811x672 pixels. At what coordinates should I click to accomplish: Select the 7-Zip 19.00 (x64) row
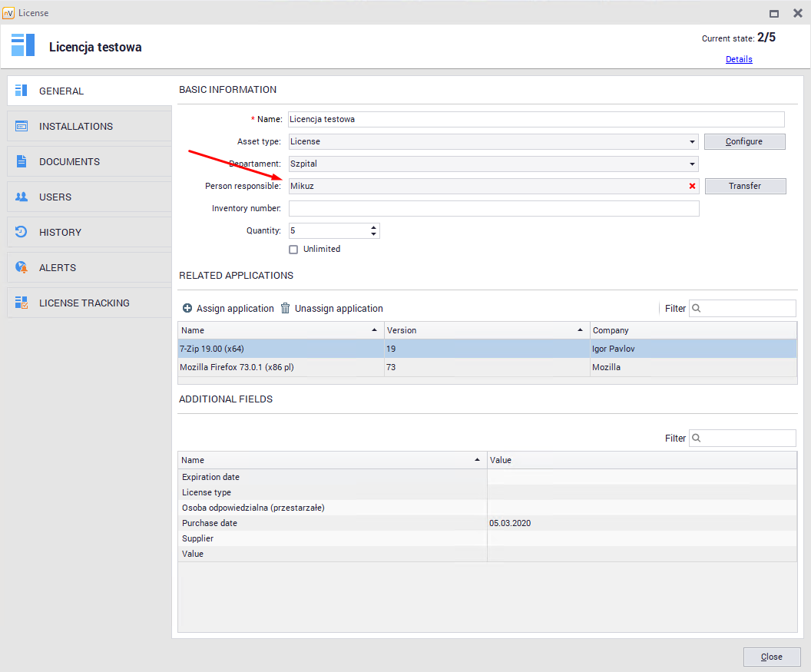(x=487, y=349)
